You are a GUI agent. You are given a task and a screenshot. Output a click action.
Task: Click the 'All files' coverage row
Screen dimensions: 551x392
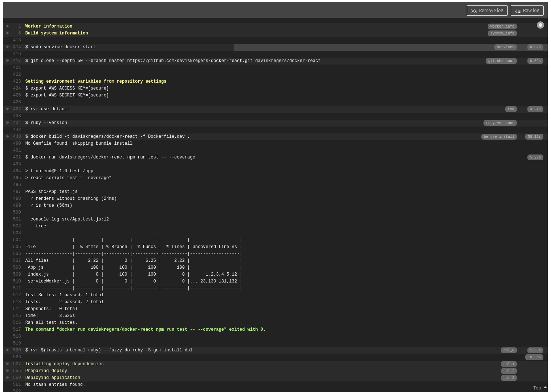134,260
